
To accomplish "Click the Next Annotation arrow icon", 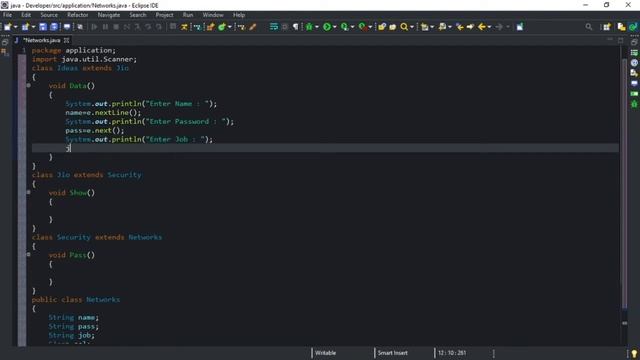I will [424, 27].
